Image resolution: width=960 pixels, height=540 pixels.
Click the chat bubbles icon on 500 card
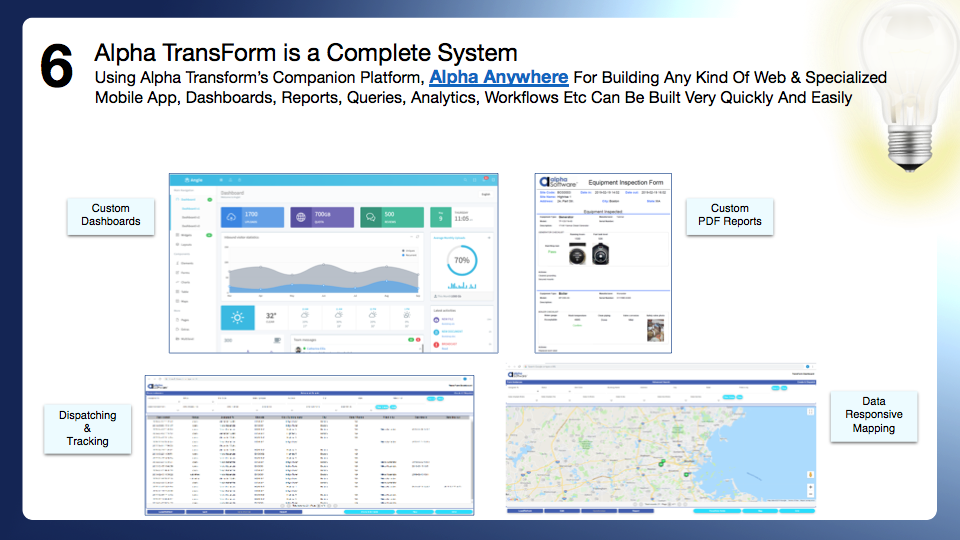point(370,217)
